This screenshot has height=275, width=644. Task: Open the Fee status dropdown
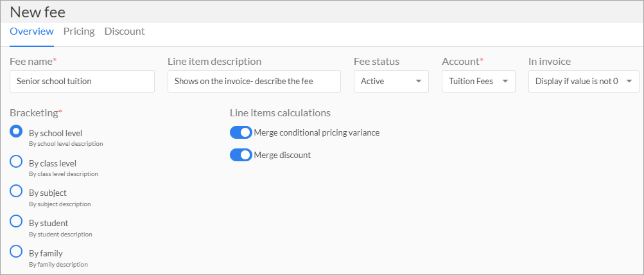(x=391, y=81)
